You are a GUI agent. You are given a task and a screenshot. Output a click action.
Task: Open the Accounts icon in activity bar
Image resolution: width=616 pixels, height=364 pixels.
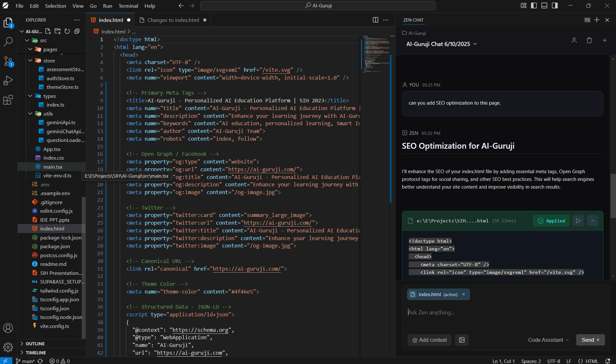point(8,328)
